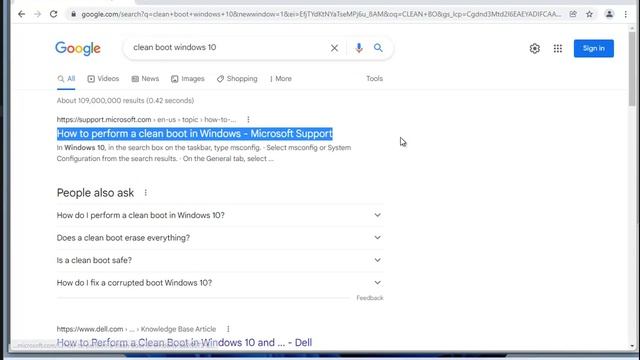640x360 pixels.
Task: Click the Microsoft result snippet about msconfig
Action: pos(204,153)
